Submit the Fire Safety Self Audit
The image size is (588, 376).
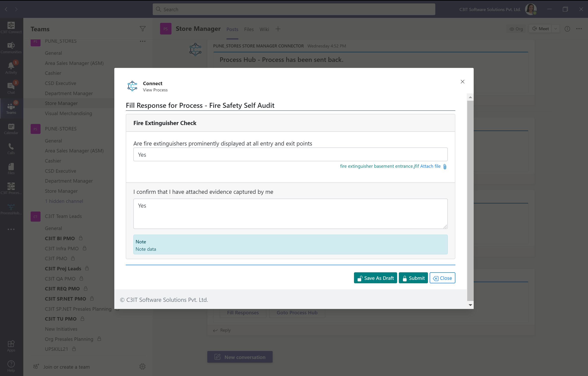tap(413, 278)
